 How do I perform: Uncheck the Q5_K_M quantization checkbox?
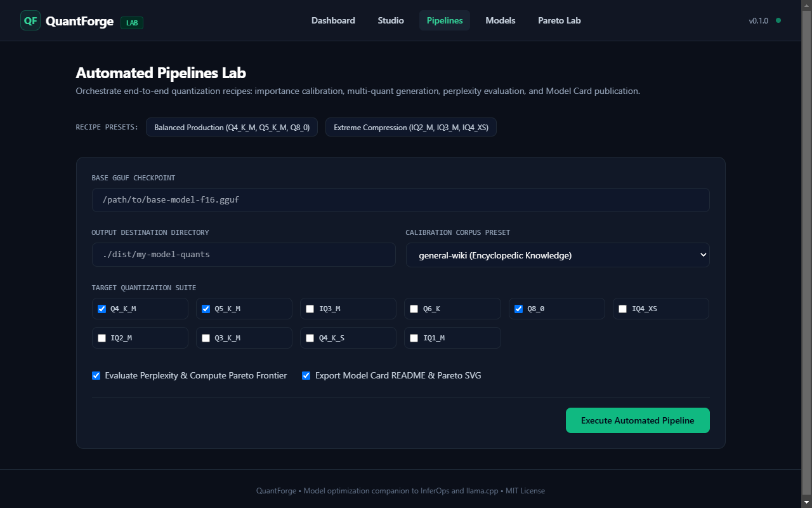pyautogui.click(x=206, y=309)
